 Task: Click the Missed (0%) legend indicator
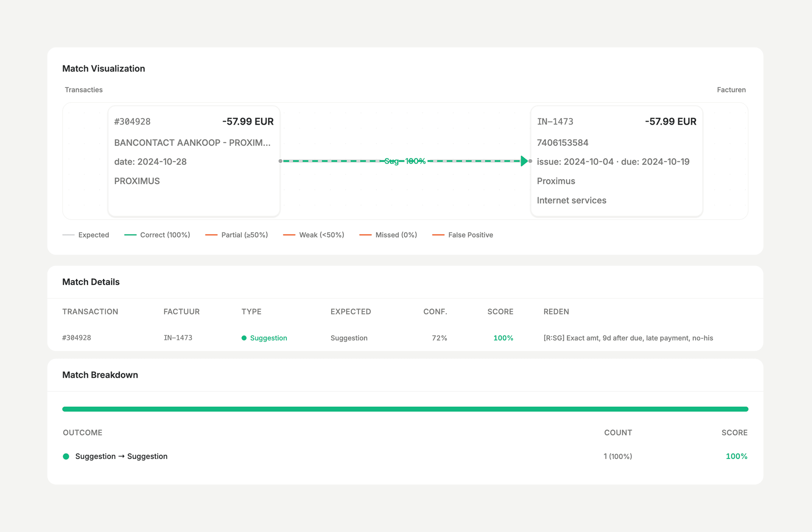click(366, 235)
